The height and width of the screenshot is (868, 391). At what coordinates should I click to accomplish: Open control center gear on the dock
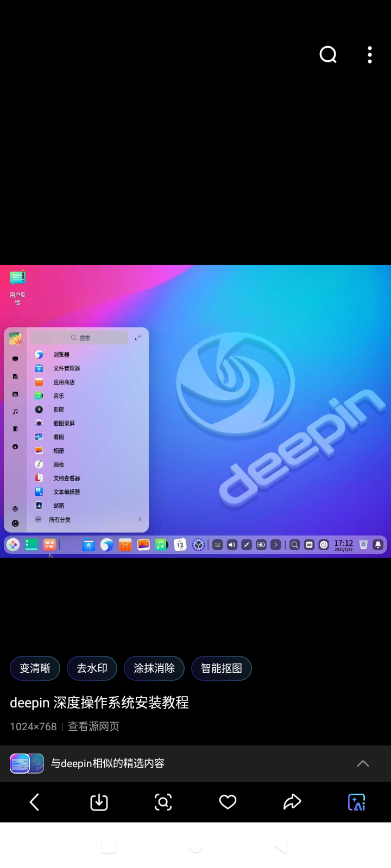point(199,545)
